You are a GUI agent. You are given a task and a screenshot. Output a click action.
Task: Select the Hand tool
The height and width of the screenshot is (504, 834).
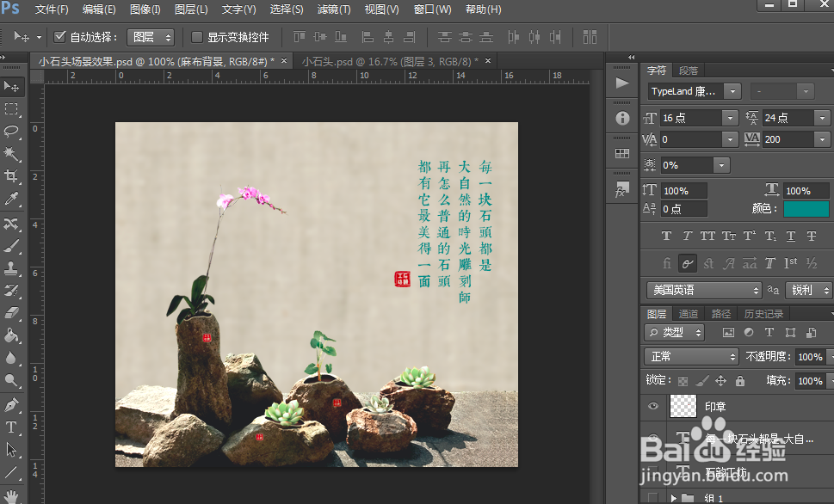click(x=11, y=496)
